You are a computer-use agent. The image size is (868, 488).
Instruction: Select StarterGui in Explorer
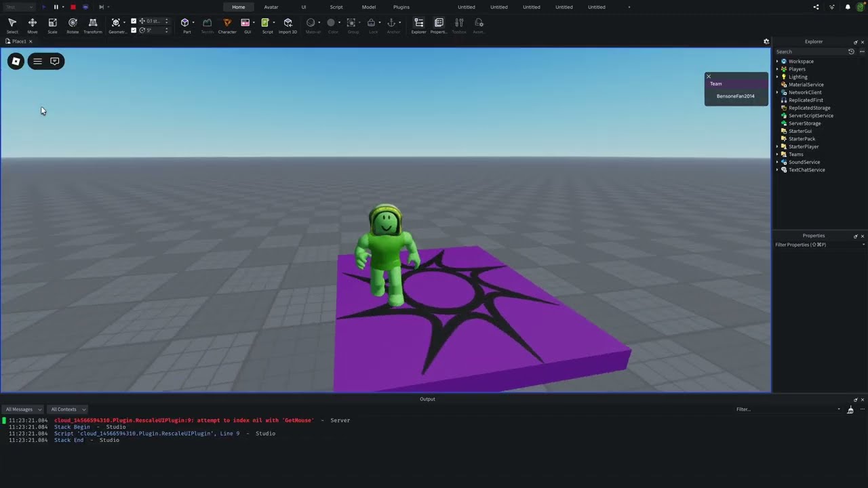800,131
